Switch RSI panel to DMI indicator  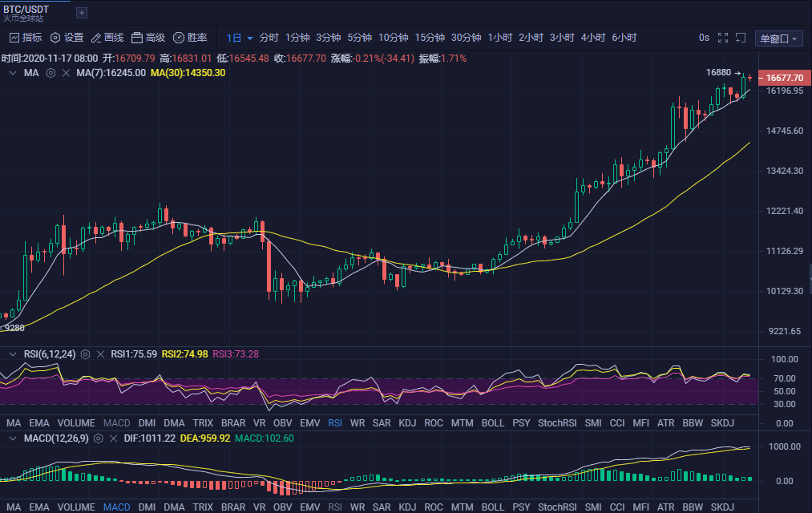147,423
